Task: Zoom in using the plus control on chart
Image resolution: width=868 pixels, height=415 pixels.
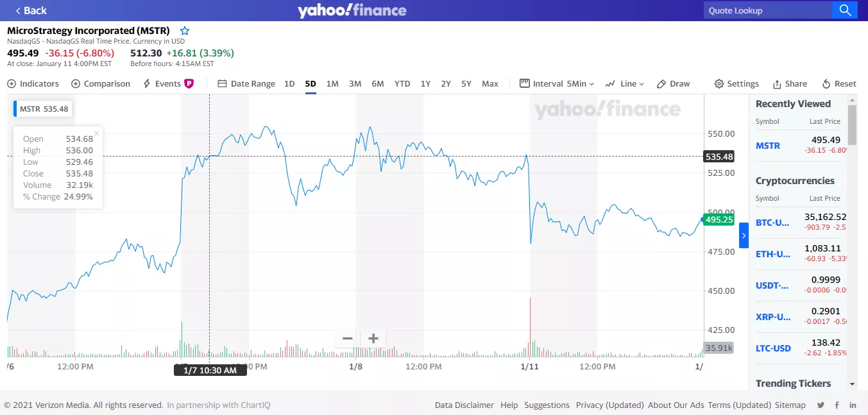Action: [x=373, y=338]
